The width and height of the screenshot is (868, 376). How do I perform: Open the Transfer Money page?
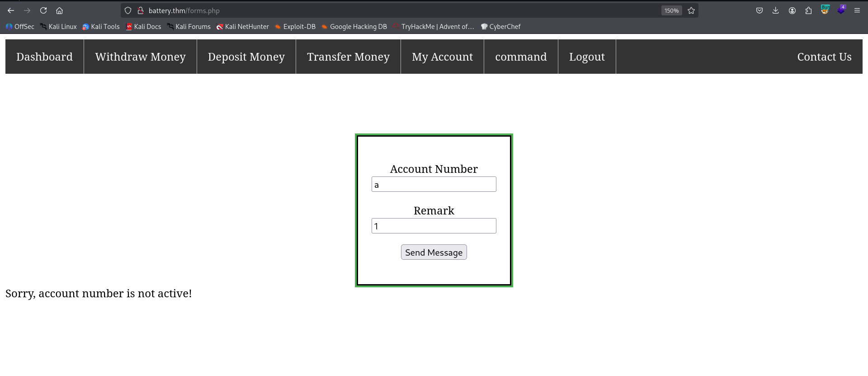point(349,57)
